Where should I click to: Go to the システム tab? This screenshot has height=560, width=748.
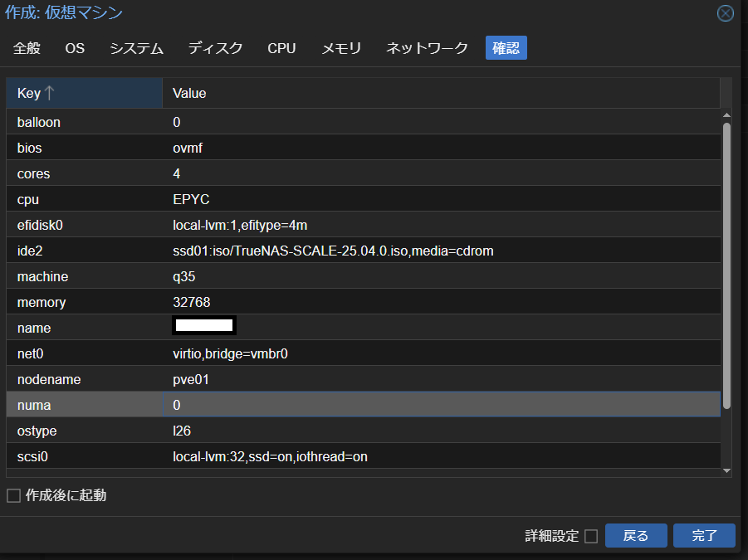tap(136, 48)
